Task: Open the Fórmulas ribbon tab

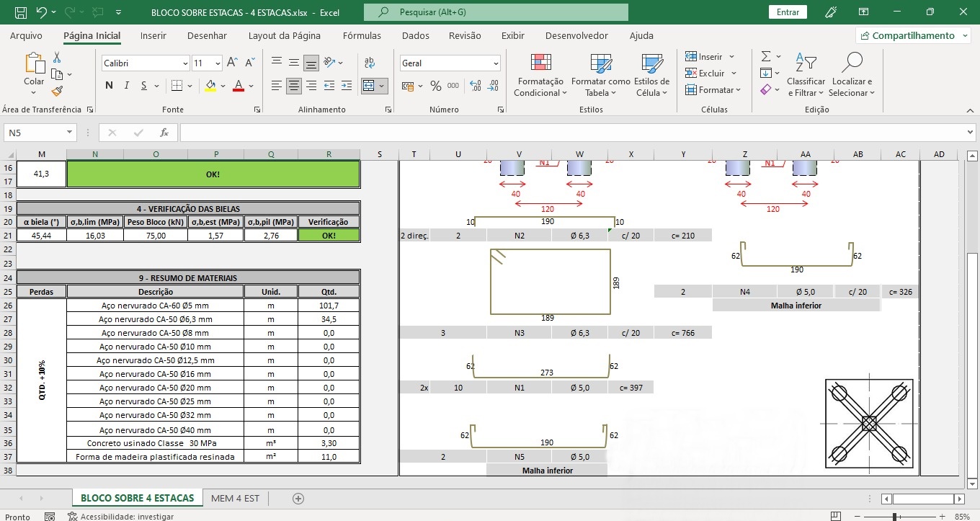Action: click(362, 35)
